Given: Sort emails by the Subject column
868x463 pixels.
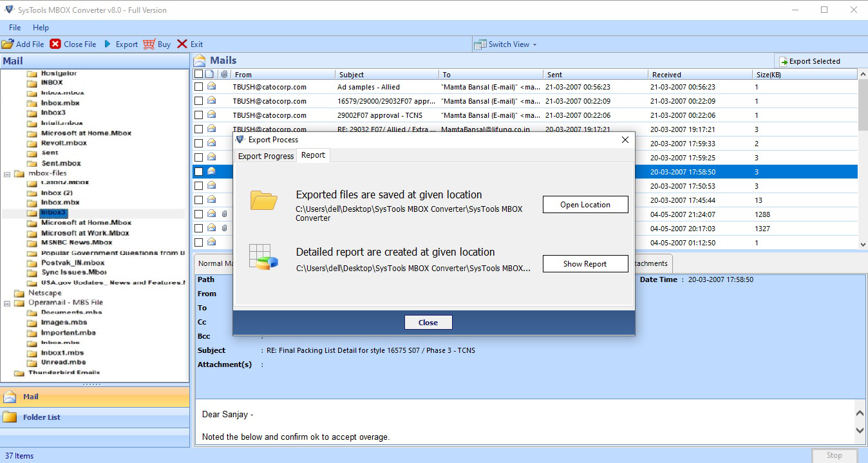Looking at the screenshot, I should click(x=387, y=75).
